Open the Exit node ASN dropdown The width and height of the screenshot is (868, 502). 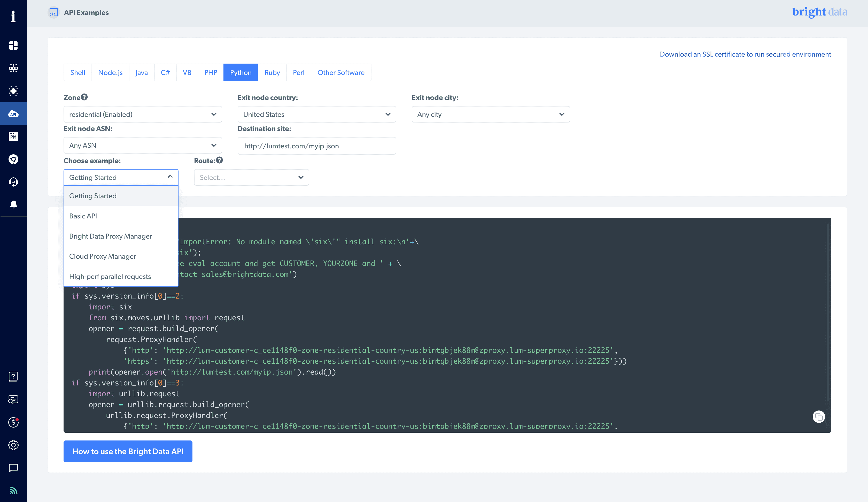pyautogui.click(x=143, y=145)
